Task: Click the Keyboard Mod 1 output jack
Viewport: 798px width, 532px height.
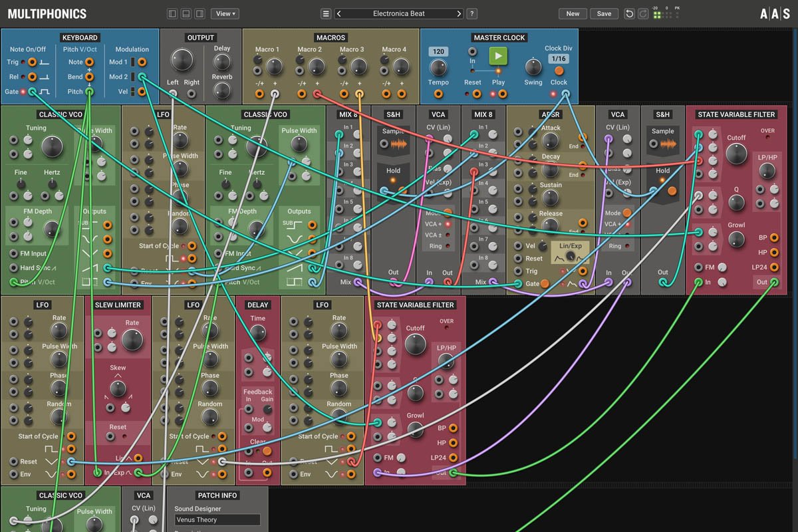Action: [141, 62]
